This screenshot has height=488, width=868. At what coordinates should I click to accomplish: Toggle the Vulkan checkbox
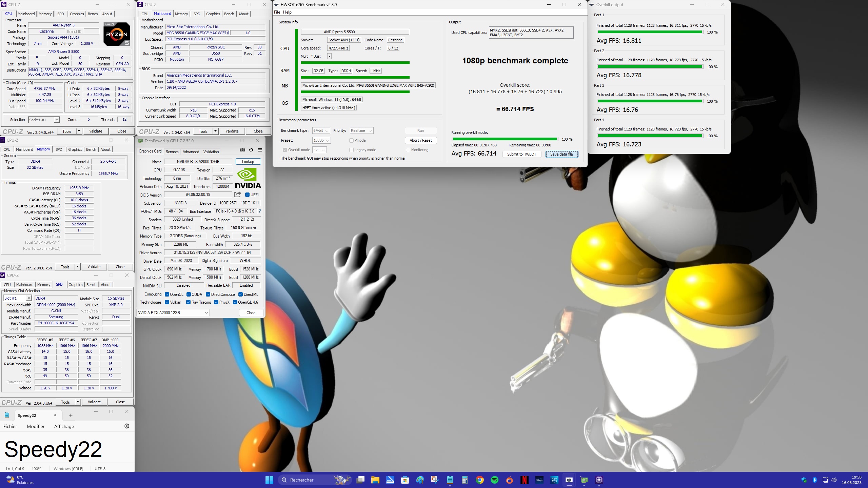pyautogui.click(x=167, y=302)
